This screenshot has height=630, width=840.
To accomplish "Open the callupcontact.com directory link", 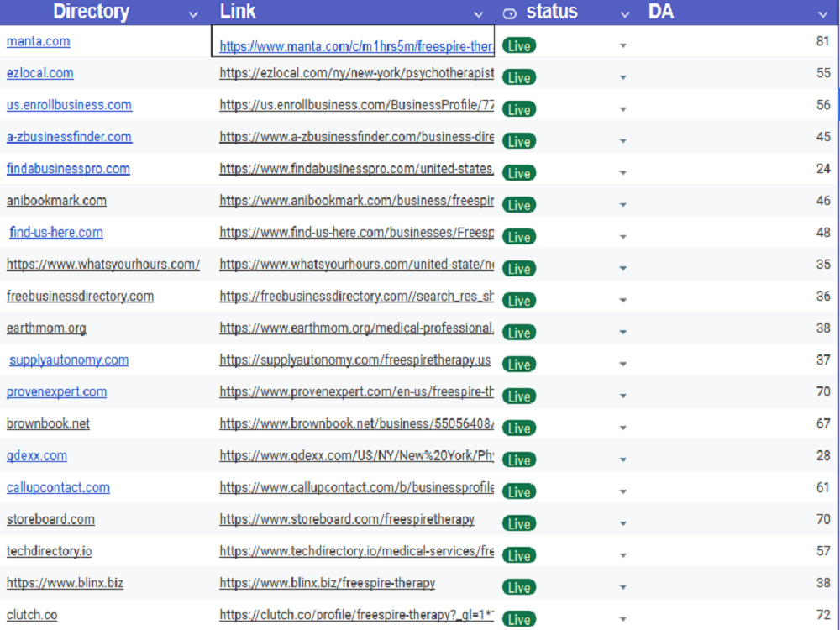I will click(58, 487).
